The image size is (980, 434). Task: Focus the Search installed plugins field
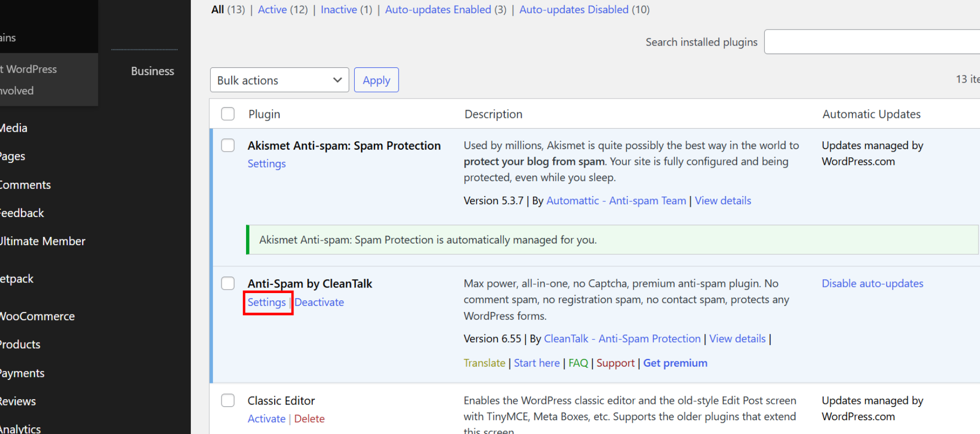pos(872,42)
